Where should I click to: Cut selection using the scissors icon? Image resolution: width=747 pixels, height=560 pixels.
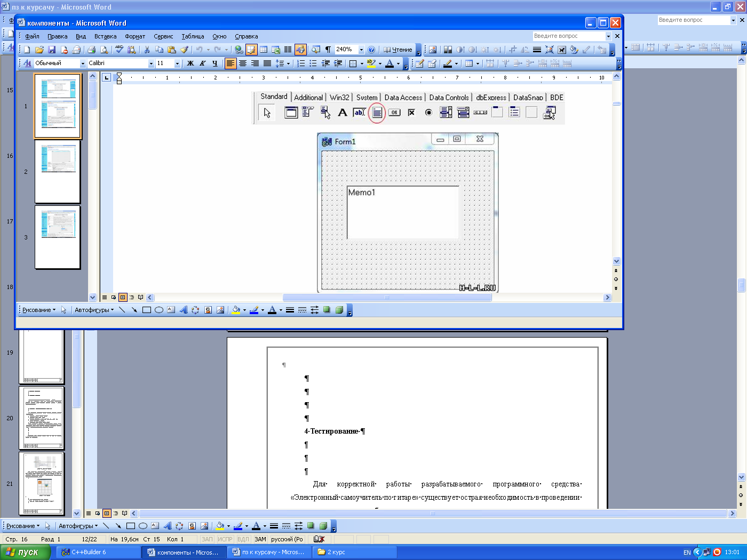point(147,50)
